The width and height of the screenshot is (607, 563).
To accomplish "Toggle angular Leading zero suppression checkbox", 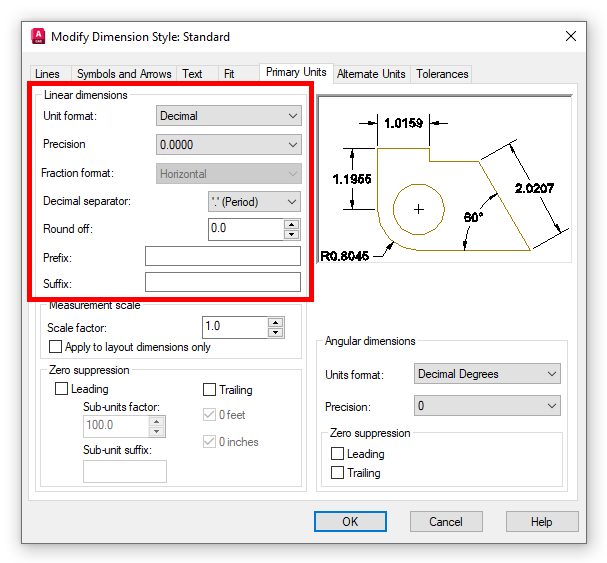I will click(337, 453).
